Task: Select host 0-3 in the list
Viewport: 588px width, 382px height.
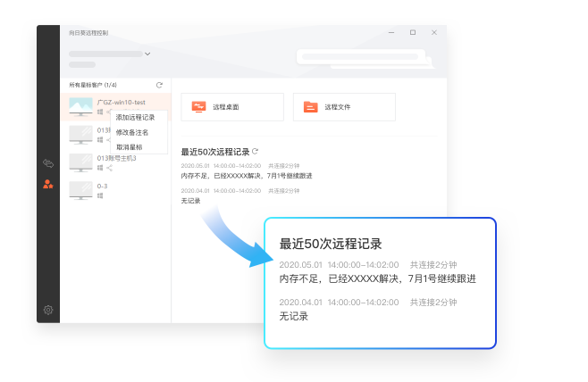Action: tap(115, 191)
